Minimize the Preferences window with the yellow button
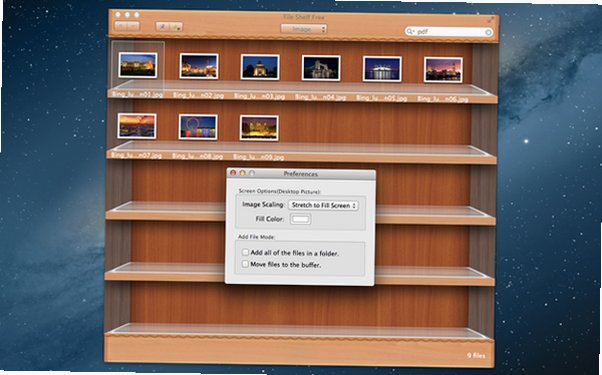602x375 pixels. tap(242, 173)
